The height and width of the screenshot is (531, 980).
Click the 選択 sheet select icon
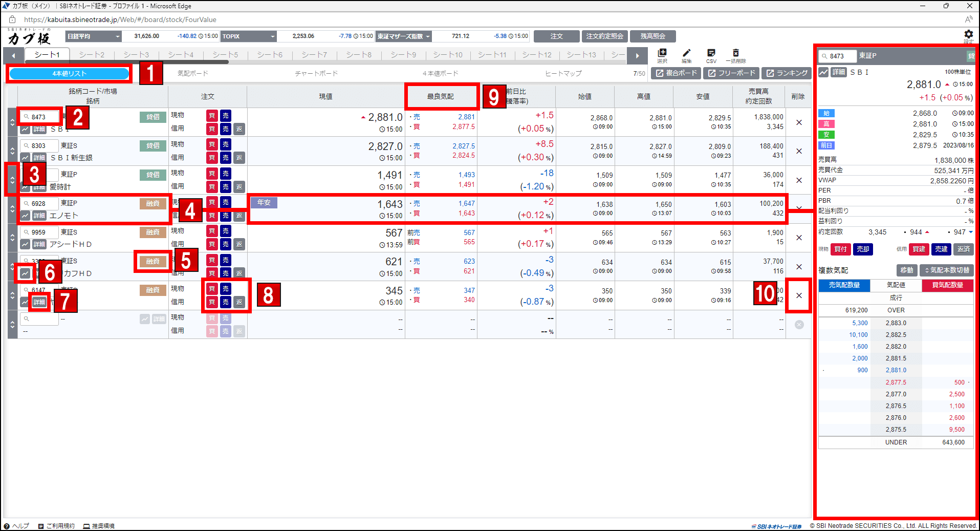(662, 56)
